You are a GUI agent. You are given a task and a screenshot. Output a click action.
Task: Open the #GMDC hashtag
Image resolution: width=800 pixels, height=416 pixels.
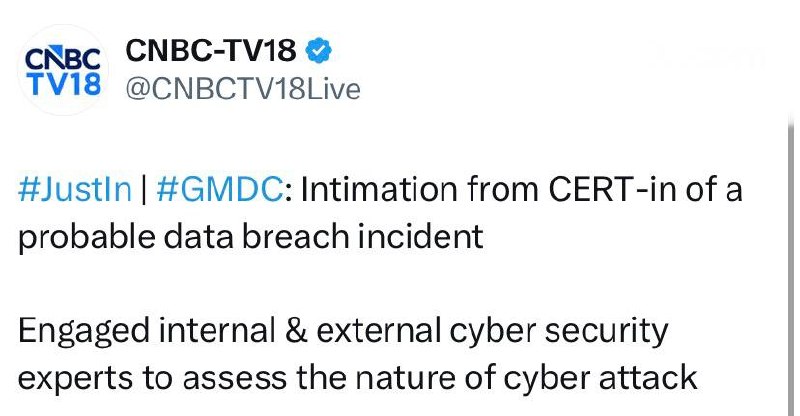tap(219, 189)
